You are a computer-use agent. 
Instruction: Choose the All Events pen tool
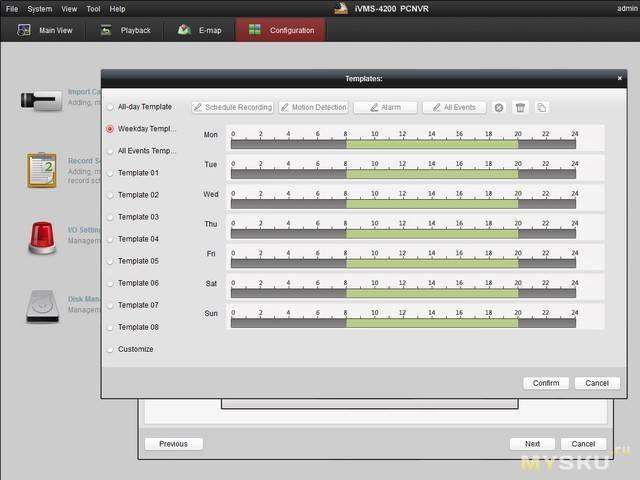tap(454, 107)
